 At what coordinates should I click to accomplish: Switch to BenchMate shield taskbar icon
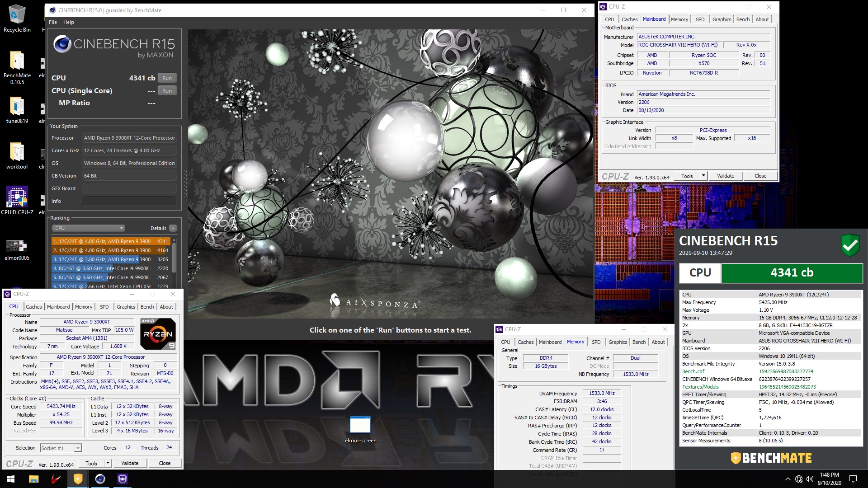(78, 479)
